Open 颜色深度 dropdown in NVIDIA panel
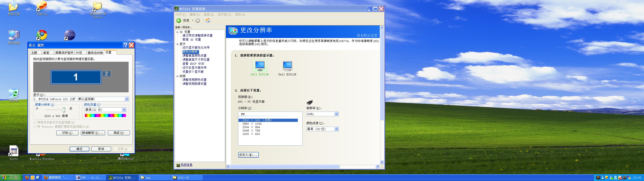 [x=336, y=129]
